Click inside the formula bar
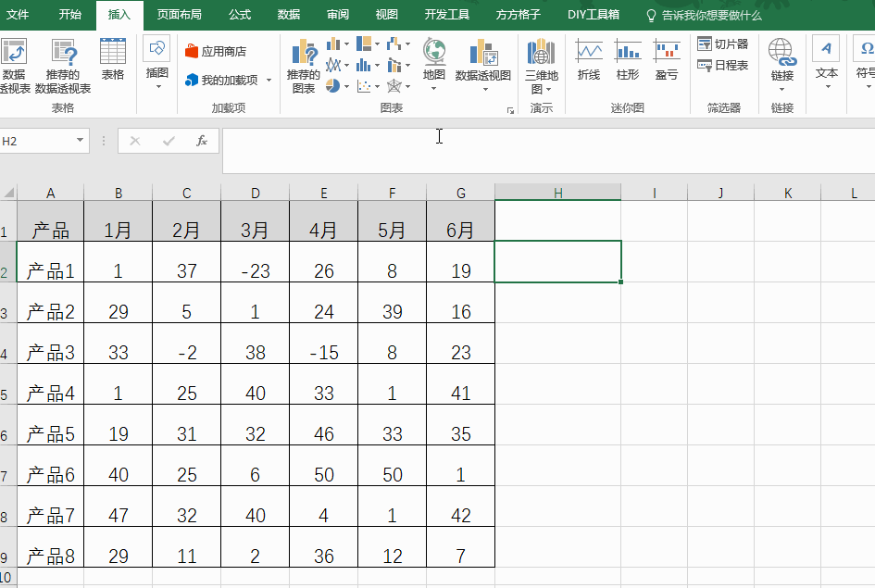The image size is (875, 588). [x=548, y=151]
